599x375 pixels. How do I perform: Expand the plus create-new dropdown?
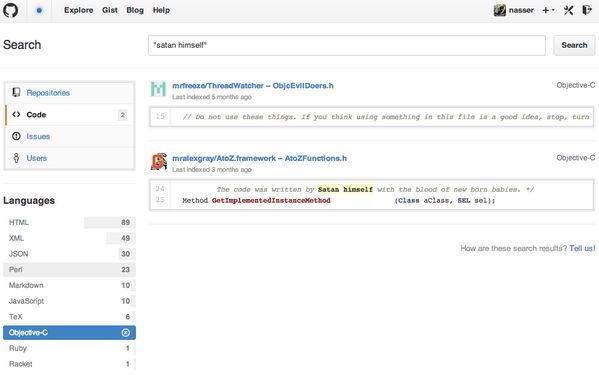[x=548, y=10]
